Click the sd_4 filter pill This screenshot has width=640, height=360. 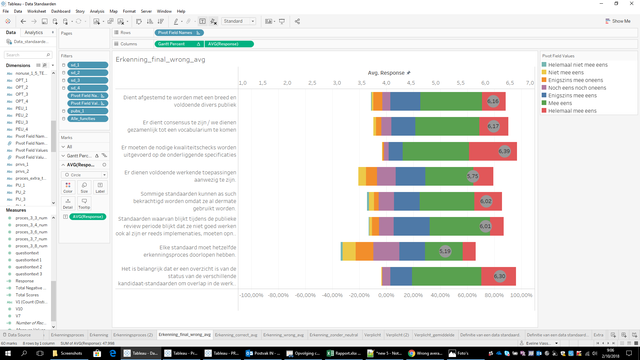pyautogui.click(x=88, y=88)
